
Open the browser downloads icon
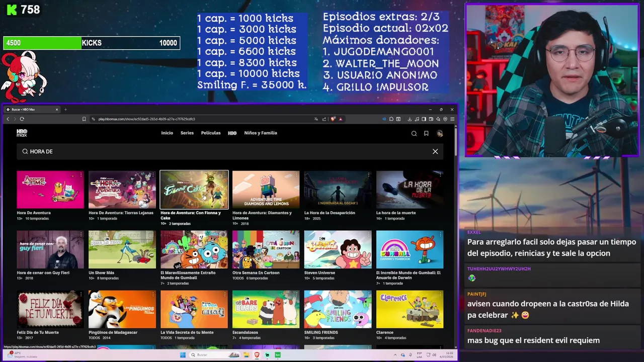pos(410,119)
